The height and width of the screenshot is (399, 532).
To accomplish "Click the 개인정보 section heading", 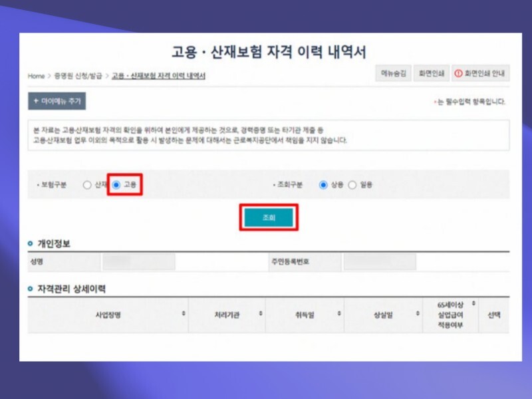I will (54, 243).
